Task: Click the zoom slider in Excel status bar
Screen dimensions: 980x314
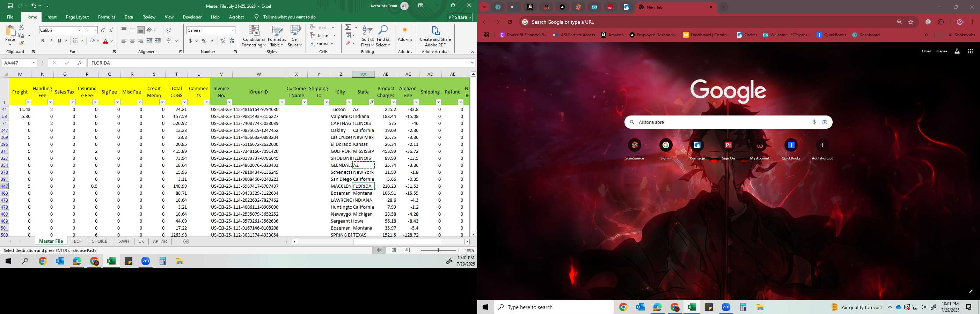Action: tap(438, 250)
